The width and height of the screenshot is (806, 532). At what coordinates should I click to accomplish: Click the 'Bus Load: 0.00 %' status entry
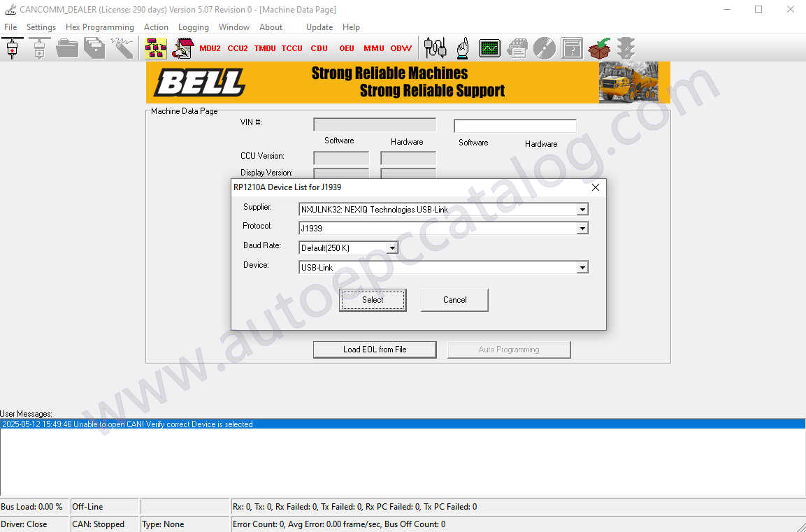coord(31,507)
